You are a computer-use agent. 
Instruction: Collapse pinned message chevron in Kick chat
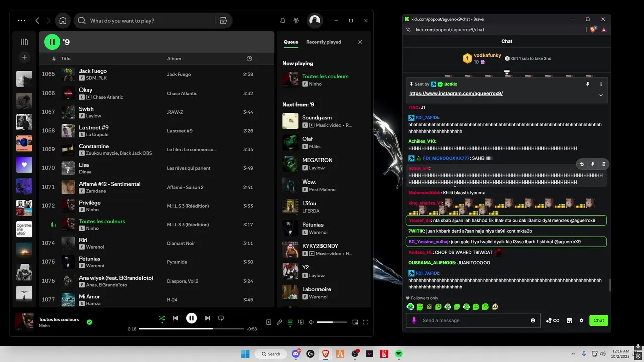click(601, 95)
